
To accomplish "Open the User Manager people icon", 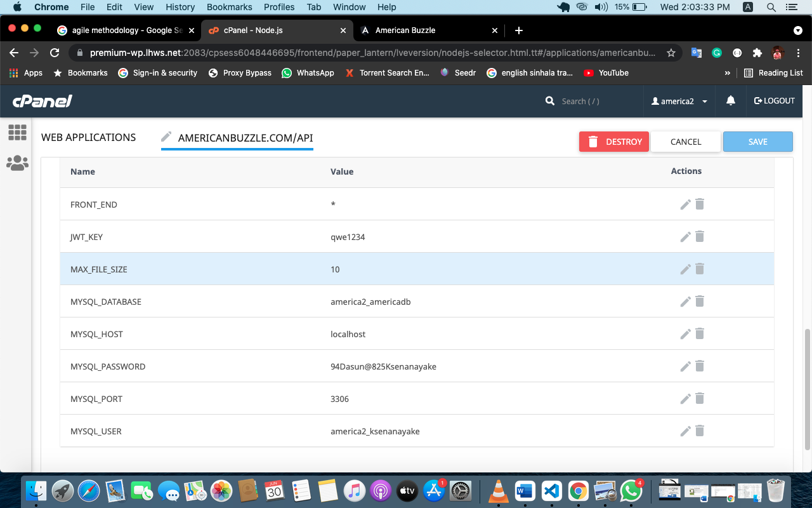I will click(x=17, y=163).
